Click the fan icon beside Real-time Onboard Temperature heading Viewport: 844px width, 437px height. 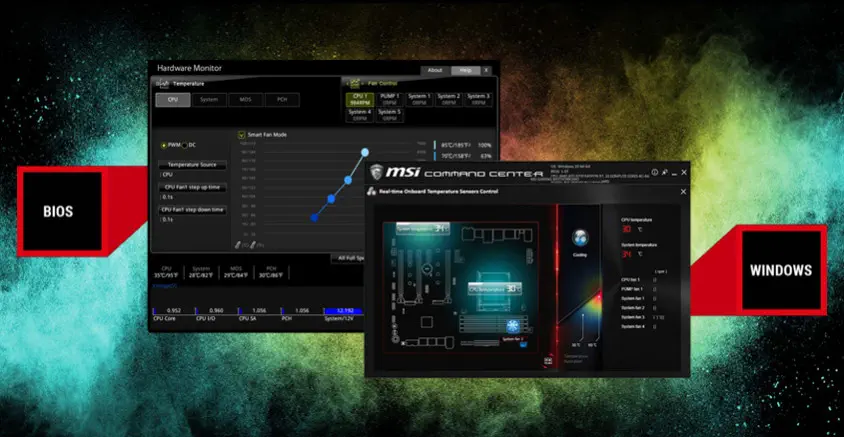click(x=371, y=192)
